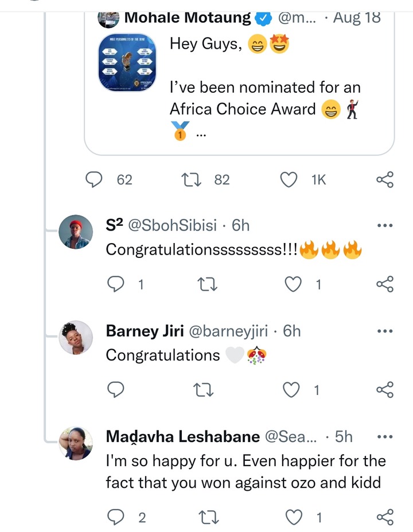Open more options for SbohSibisi's reply
This screenshot has height=532, width=413.
pos(385,225)
